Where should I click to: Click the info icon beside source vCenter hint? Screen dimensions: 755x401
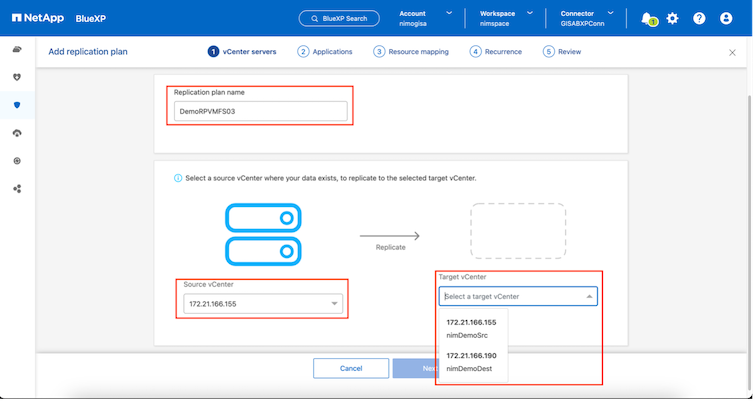(x=178, y=178)
